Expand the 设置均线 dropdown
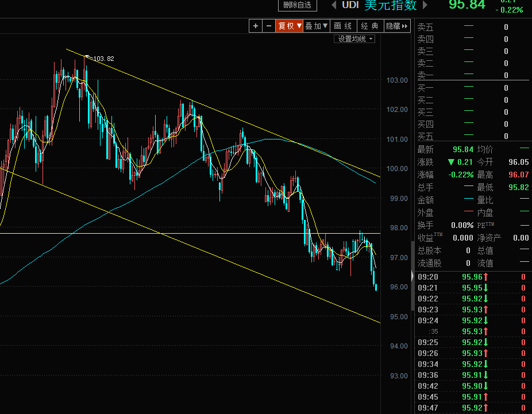Screen dimensions: 532x414 click(354, 39)
